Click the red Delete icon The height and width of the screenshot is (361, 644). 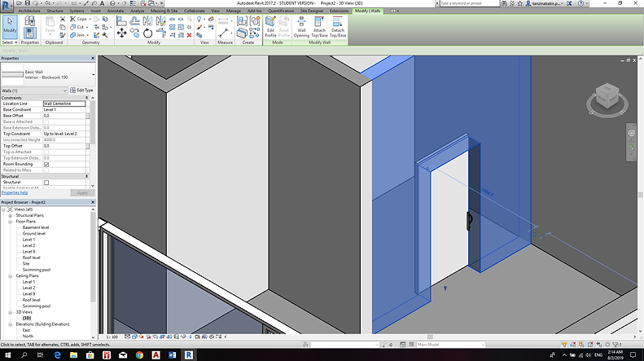[189, 35]
